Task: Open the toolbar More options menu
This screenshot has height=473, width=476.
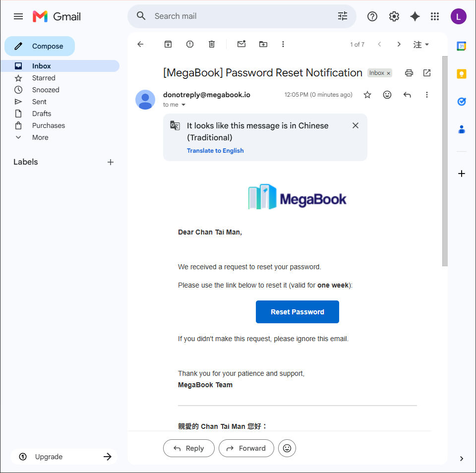Action: click(x=283, y=44)
